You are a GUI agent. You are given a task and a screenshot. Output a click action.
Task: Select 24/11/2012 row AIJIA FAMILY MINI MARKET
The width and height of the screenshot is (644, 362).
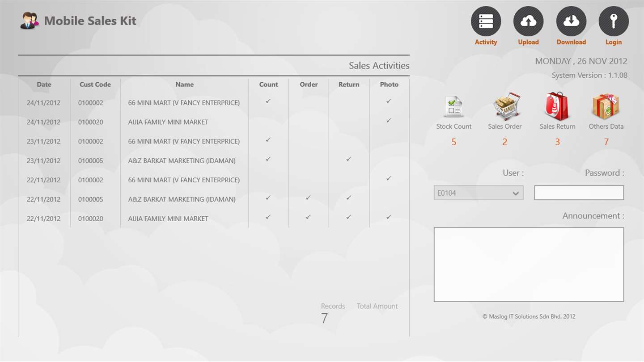tap(168, 122)
